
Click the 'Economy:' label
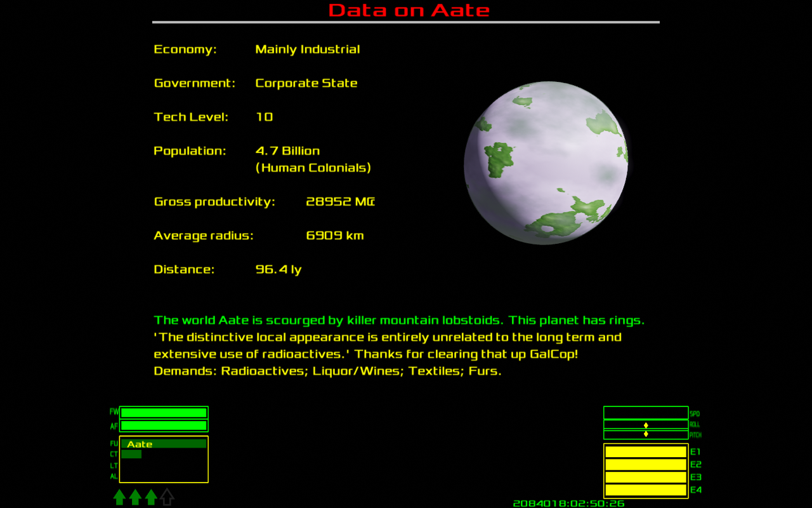tap(185, 50)
